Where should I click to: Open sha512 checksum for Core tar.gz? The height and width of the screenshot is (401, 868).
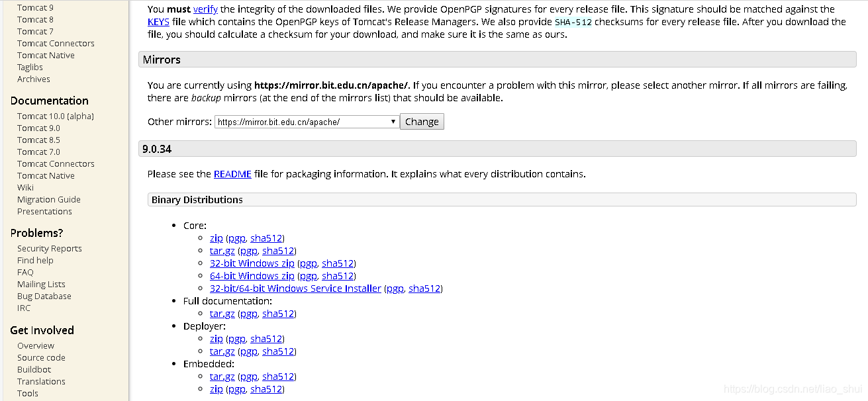(x=278, y=251)
